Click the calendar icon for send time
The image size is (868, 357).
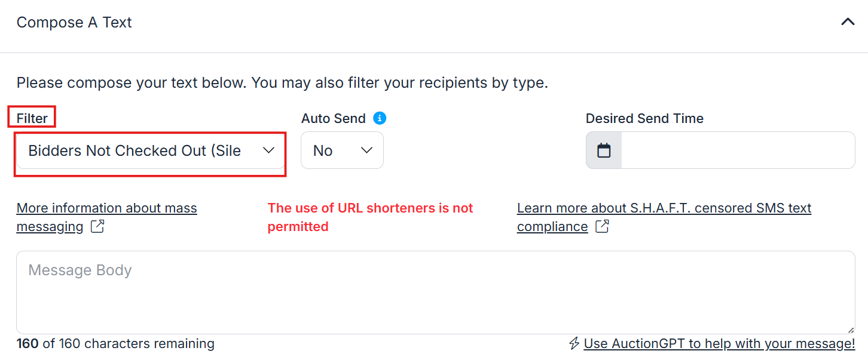pyautogui.click(x=604, y=150)
